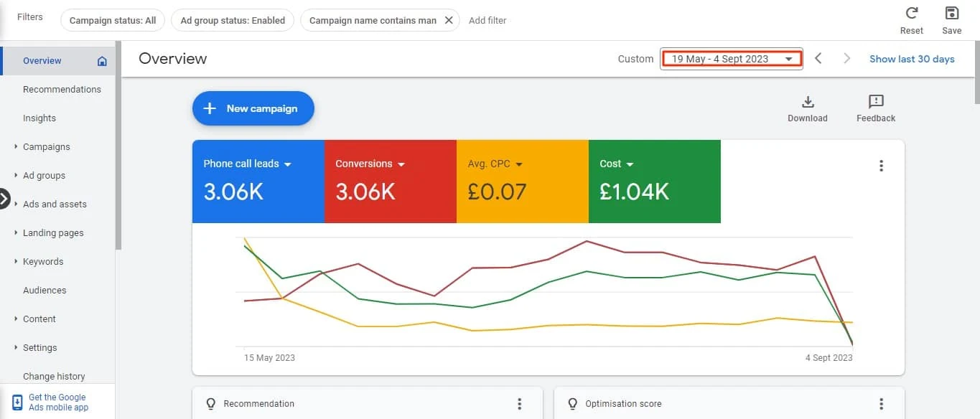Click the home icon beside Overview
Image resolution: width=980 pixels, height=419 pixels.
[102, 61]
